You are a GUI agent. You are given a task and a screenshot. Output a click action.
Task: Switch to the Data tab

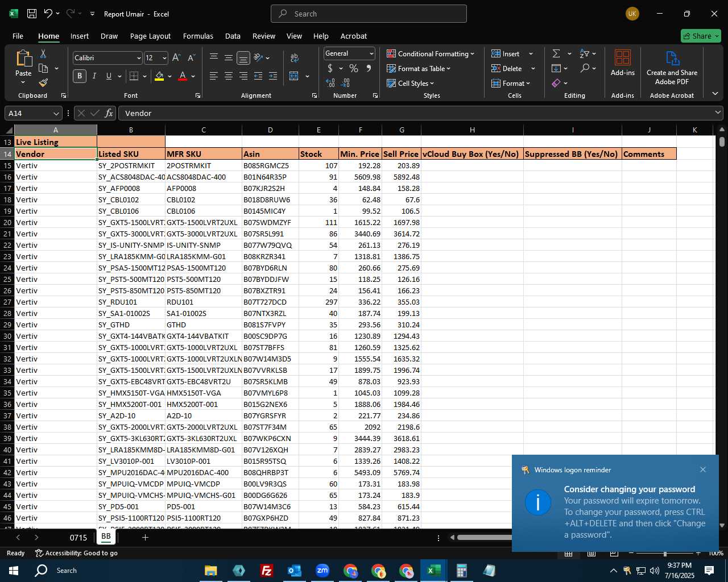click(233, 36)
